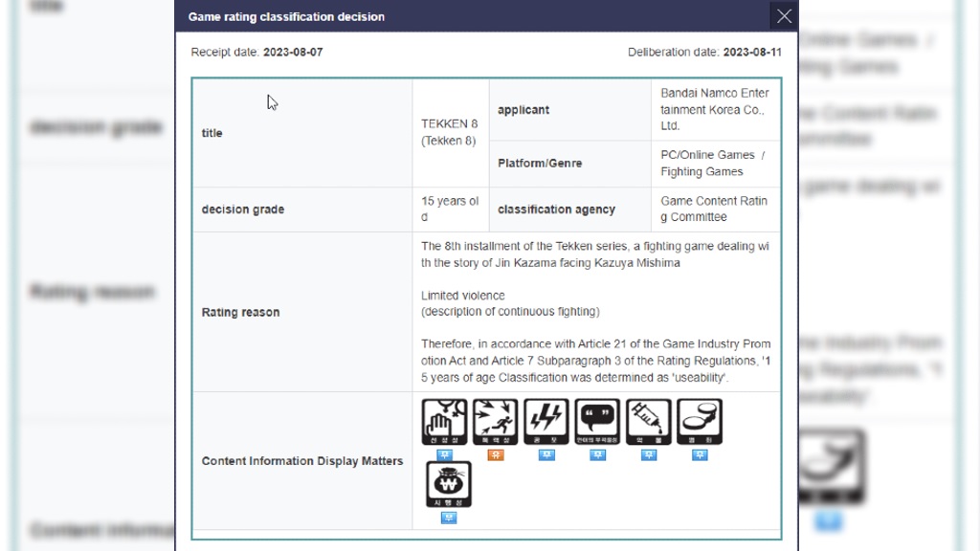Click the blue badge under the fear icon

[x=546, y=454]
